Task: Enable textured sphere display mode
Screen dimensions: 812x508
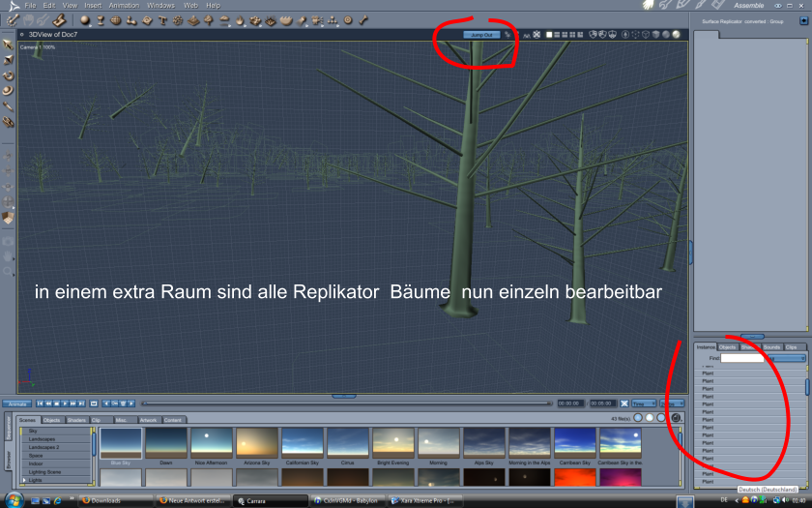Action: [676, 35]
